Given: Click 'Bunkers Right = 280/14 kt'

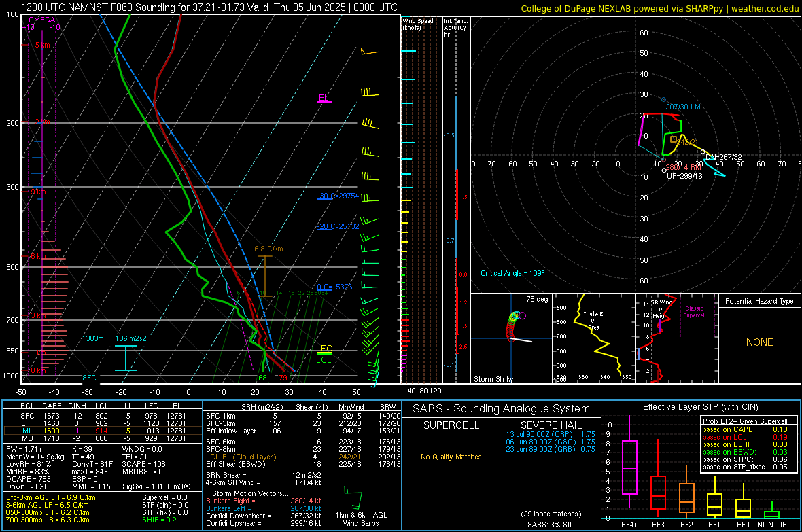Looking at the screenshot, I should (x=264, y=501).
